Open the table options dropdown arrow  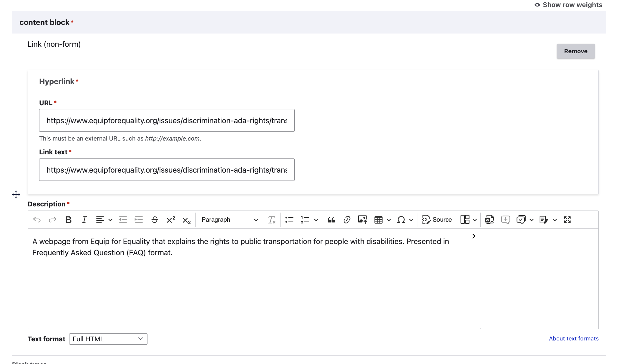coord(389,220)
